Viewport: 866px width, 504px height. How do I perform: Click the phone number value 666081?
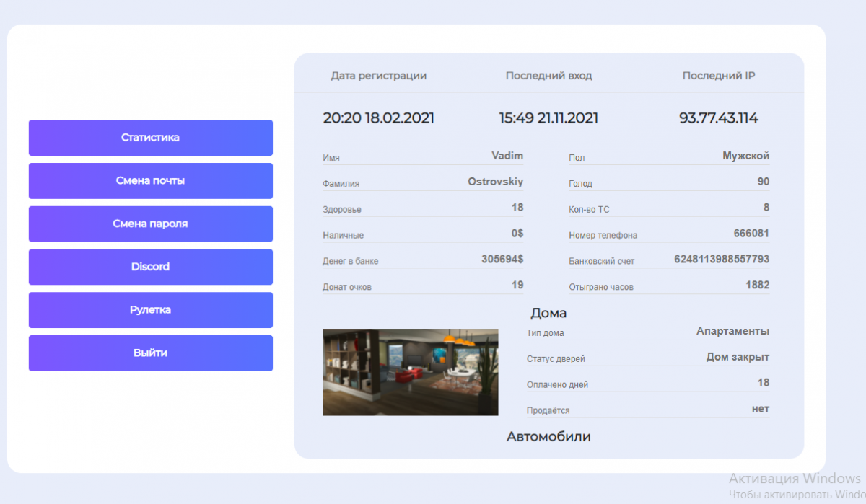(x=751, y=233)
